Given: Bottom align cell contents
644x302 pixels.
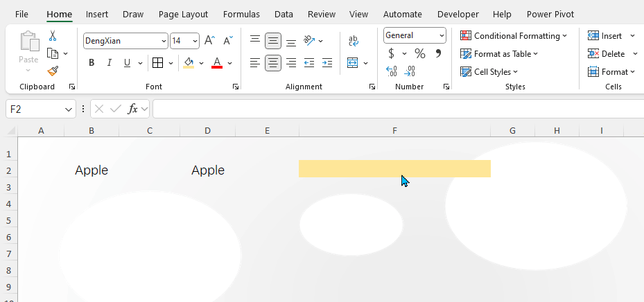Looking at the screenshot, I should (291, 42).
